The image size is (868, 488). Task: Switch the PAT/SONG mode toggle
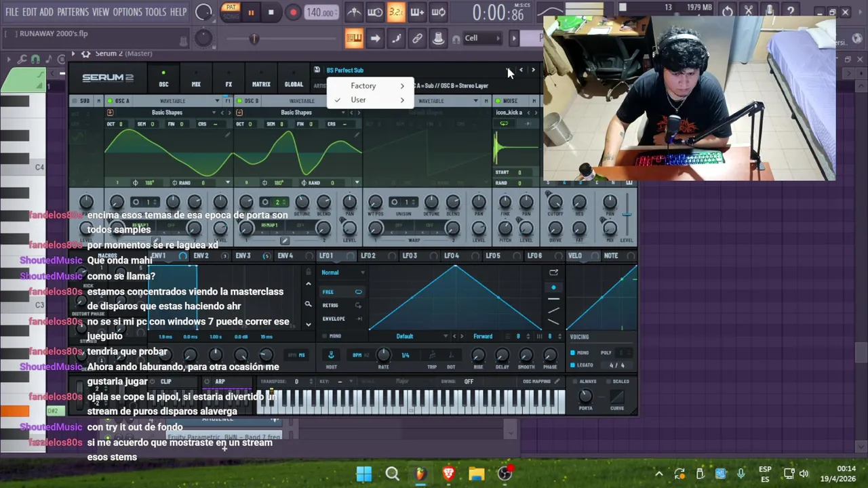(231, 12)
